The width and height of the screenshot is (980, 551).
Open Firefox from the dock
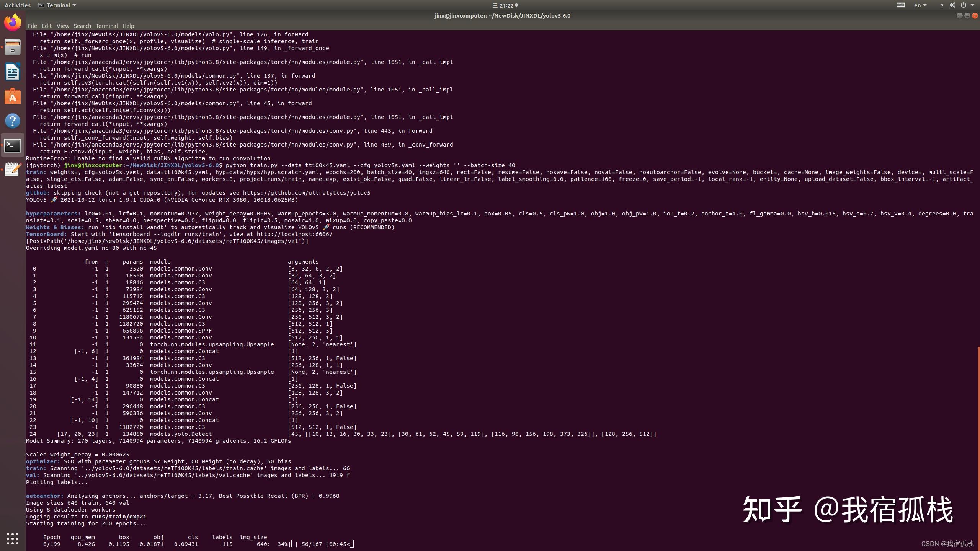13,23
